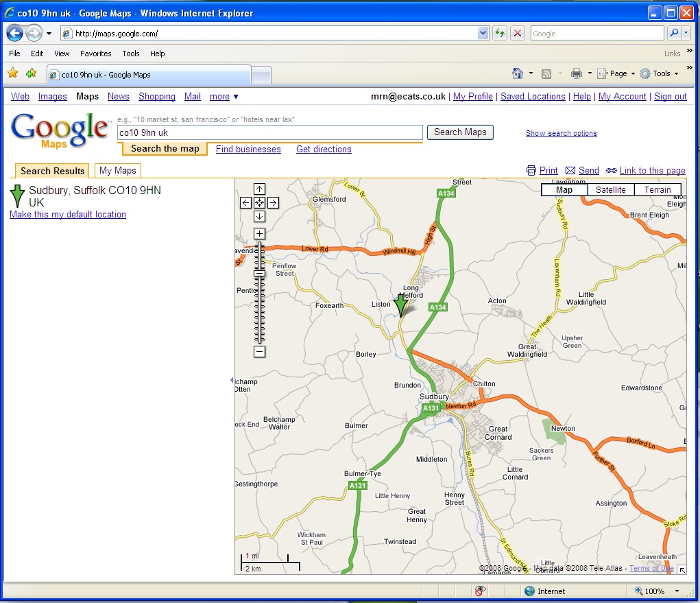Switch to the My Maps tab
The width and height of the screenshot is (700, 603).
pyautogui.click(x=117, y=170)
